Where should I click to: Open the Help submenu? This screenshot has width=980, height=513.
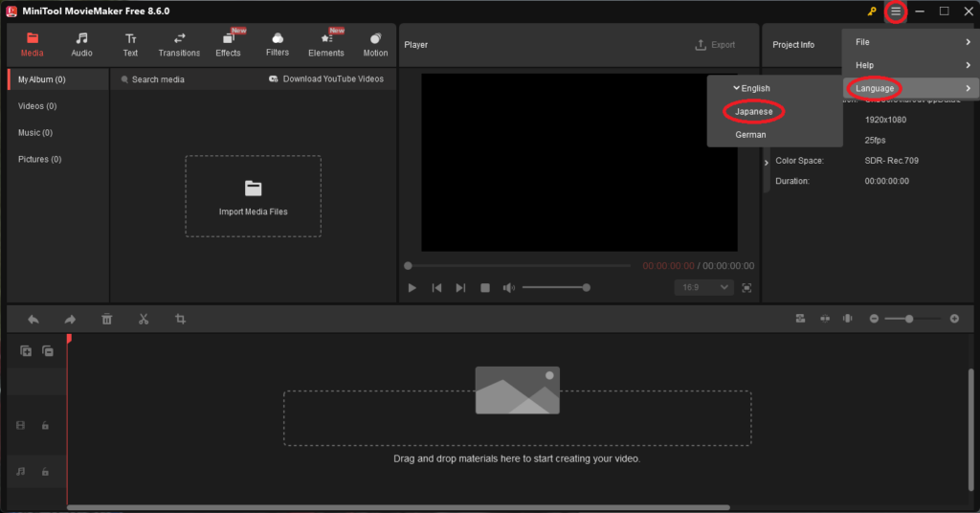(911, 65)
